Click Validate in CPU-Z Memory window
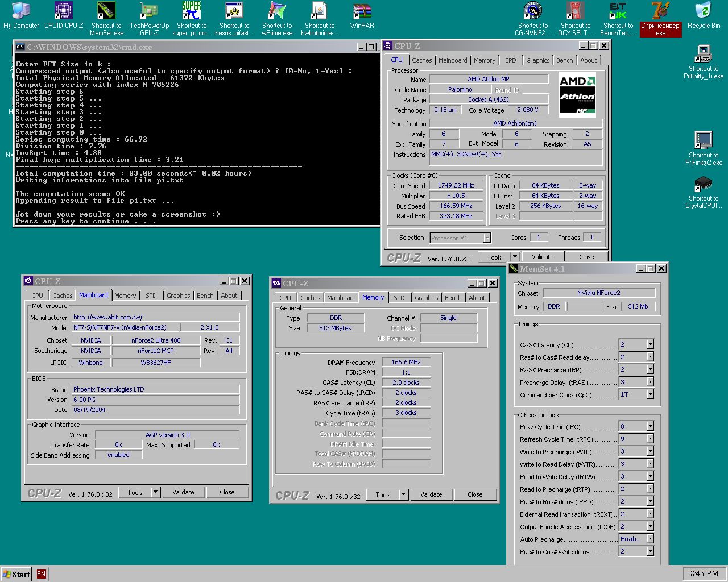Viewport: 728px width, 582px height. (431, 494)
